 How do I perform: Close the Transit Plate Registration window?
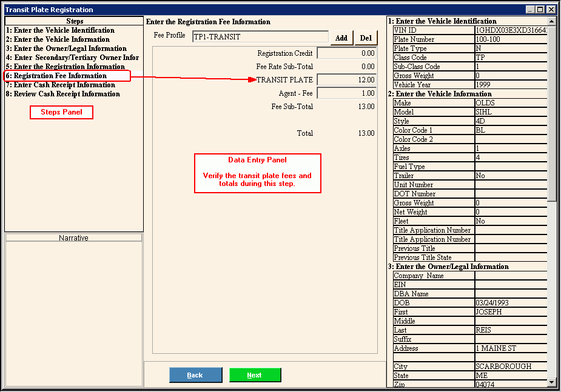coord(551,10)
